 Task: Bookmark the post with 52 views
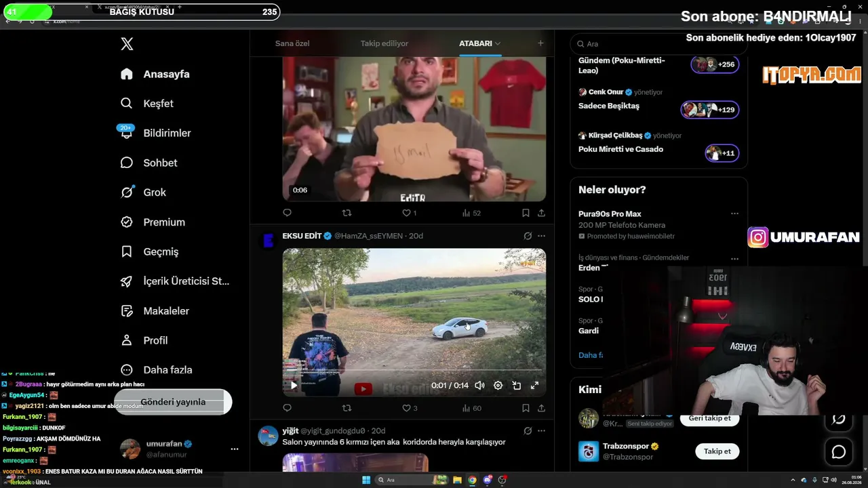click(526, 213)
